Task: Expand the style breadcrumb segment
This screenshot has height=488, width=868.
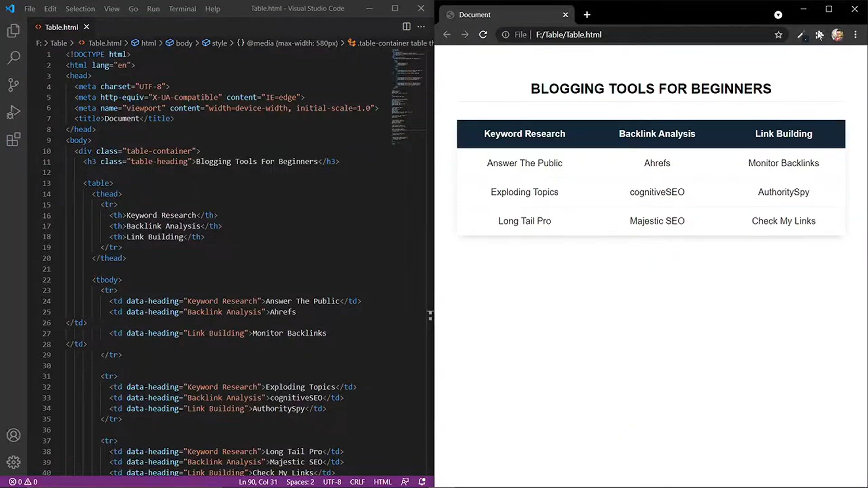Action: point(215,43)
